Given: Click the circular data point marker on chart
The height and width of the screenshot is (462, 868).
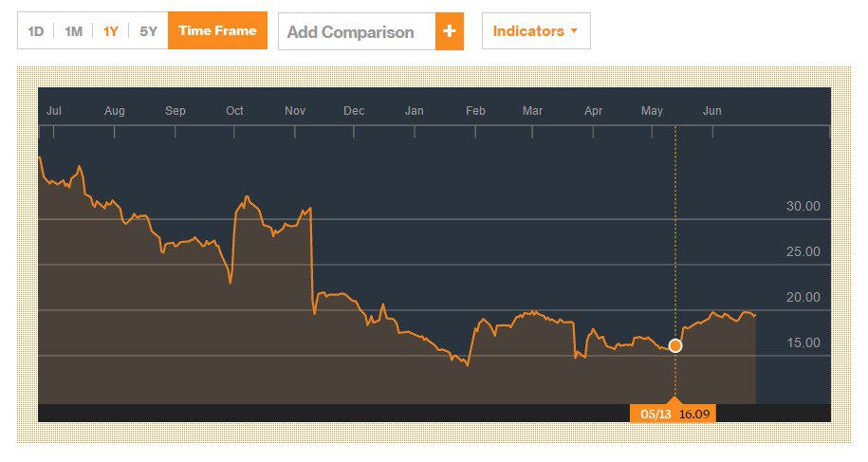Looking at the screenshot, I should (x=675, y=345).
